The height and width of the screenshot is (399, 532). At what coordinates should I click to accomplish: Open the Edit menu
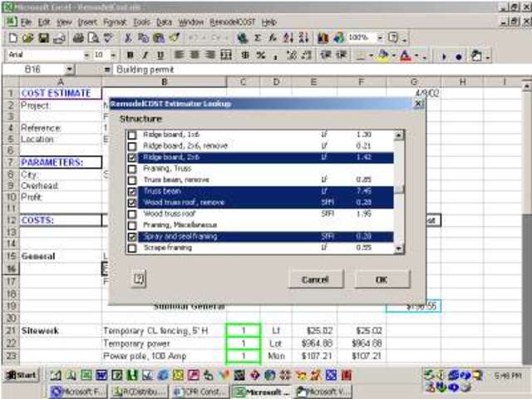click(x=44, y=22)
